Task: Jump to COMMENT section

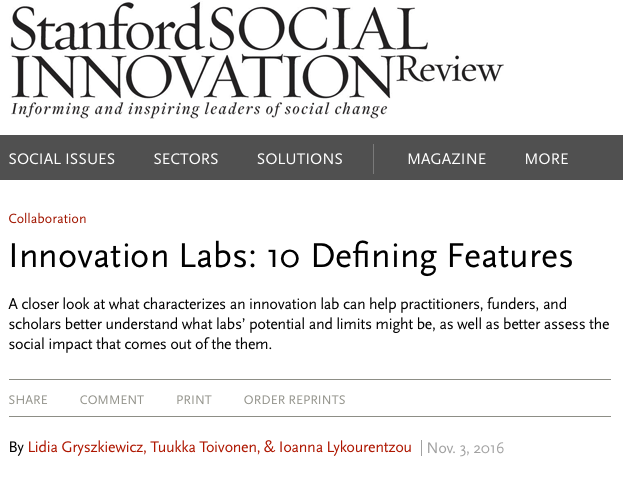Action: [112, 400]
